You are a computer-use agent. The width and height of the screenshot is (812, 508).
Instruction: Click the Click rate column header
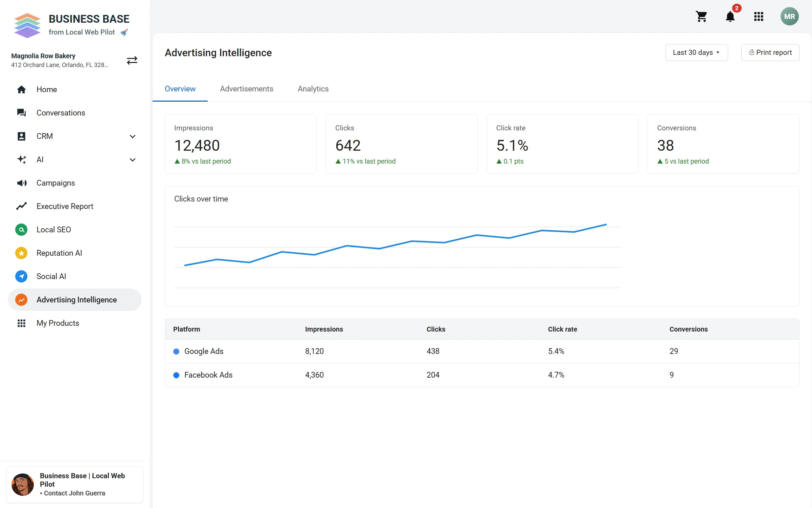[562, 329]
